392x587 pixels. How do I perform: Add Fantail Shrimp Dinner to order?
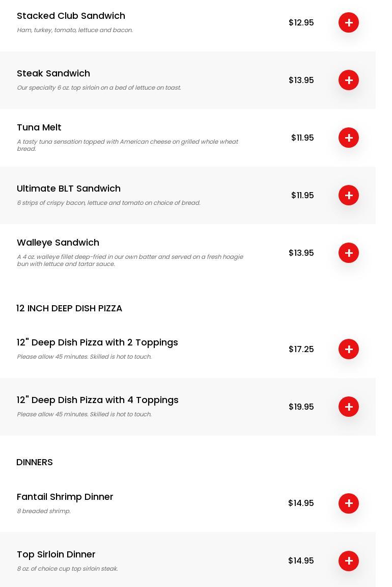coord(349,503)
